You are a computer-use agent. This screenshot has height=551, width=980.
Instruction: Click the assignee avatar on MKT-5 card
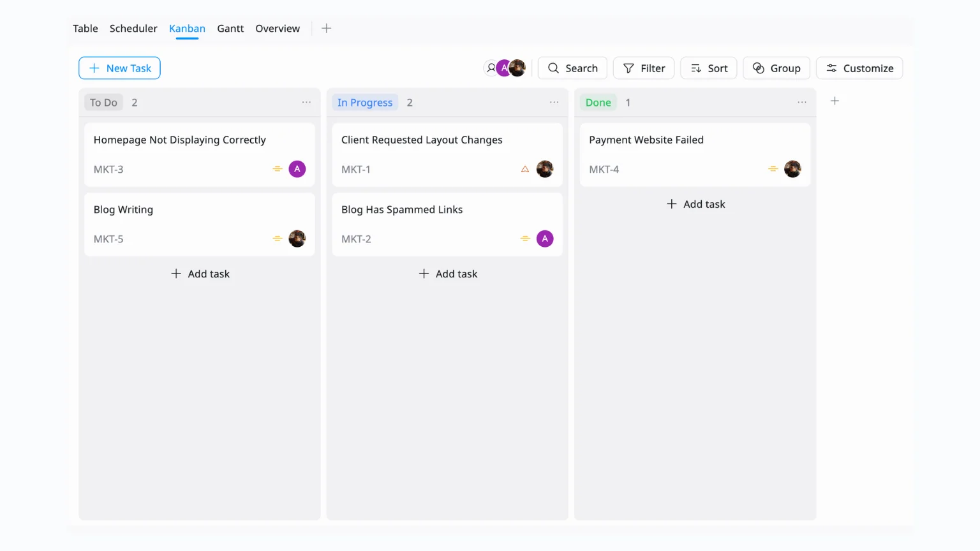click(x=297, y=239)
